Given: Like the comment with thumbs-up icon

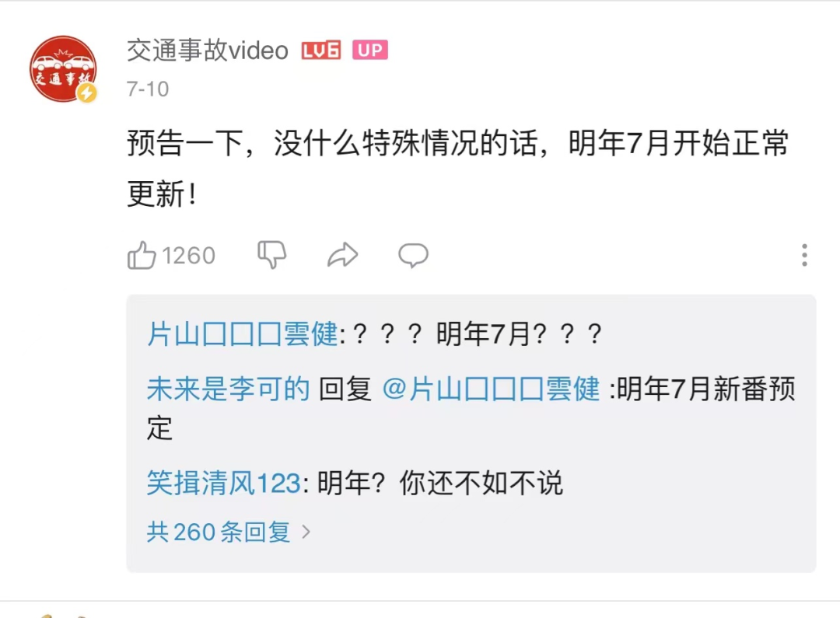Looking at the screenshot, I should (x=142, y=255).
